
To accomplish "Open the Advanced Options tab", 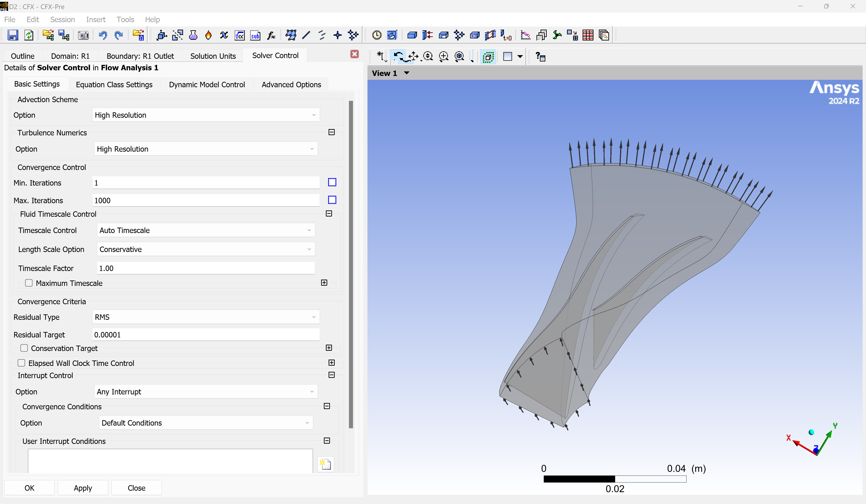I will pyautogui.click(x=291, y=85).
